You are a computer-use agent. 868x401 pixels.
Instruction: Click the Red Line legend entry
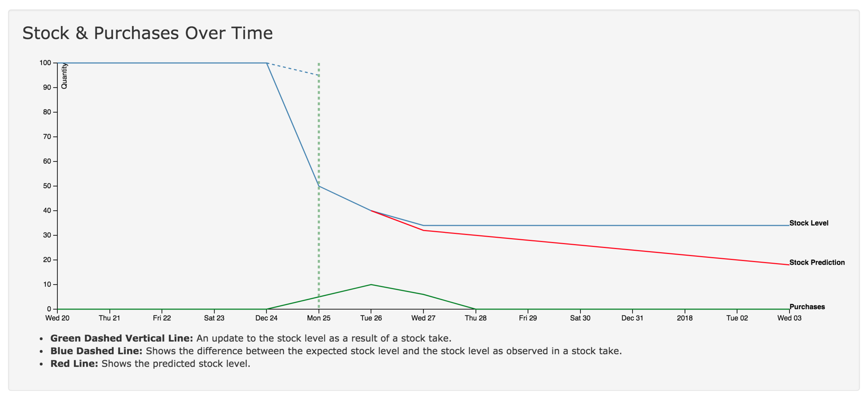click(x=150, y=364)
